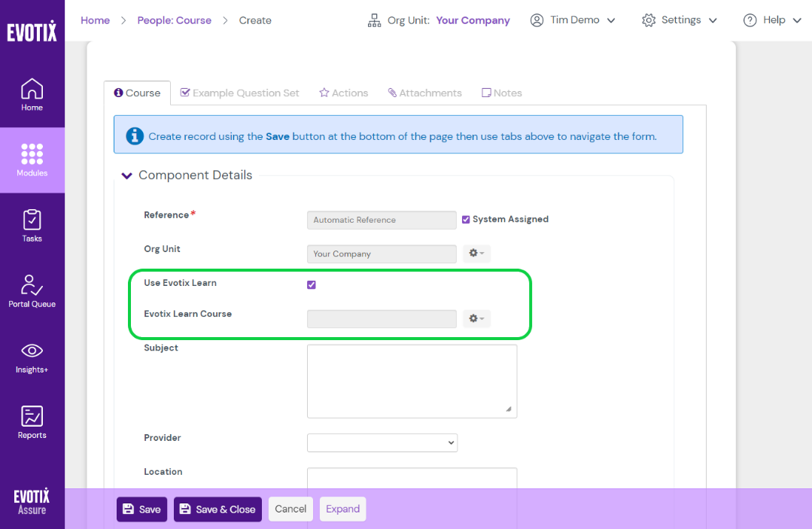The image size is (812, 529).
Task: Open the Org Unit gear dropdown
Action: click(x=476, y=254)
